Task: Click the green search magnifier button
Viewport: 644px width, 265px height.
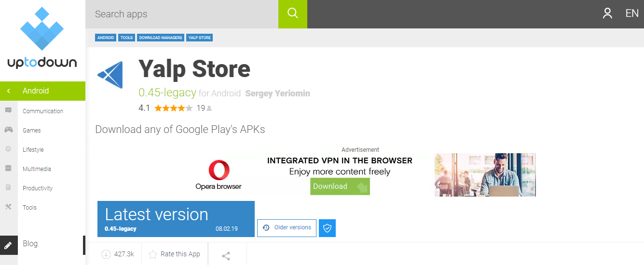Action: coord(293,14)
